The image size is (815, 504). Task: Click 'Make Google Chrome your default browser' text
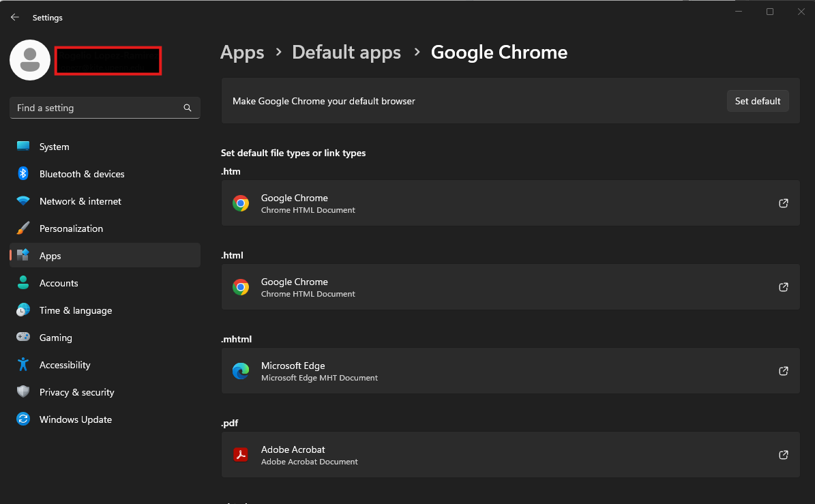pyautogui.click(x=324, y=101)
